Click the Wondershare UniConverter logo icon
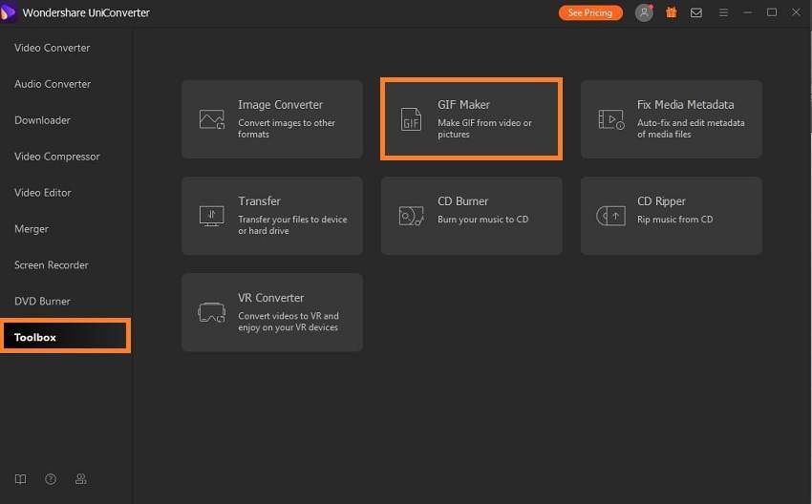The height and width of the screenshot is (504, 812). coord(8,12)
